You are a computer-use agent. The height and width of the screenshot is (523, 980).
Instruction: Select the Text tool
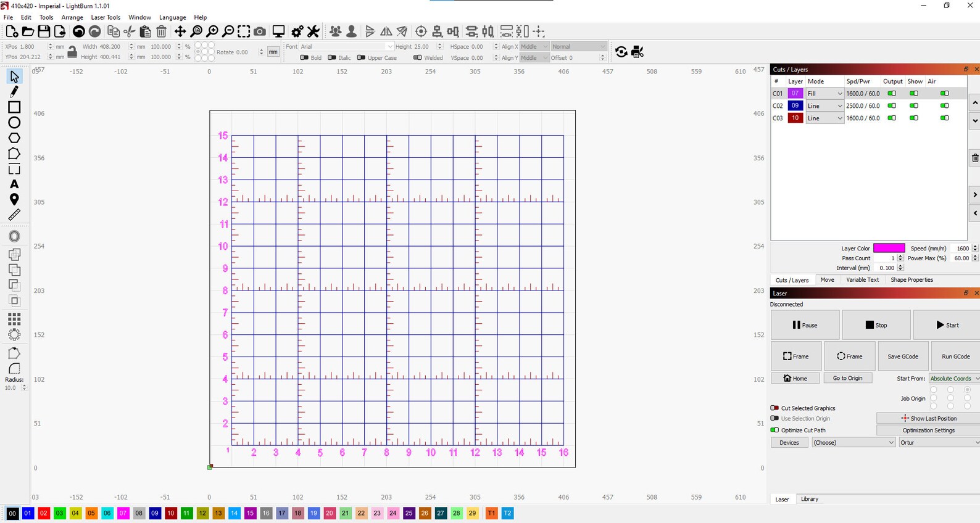click(x=14, y=184)
